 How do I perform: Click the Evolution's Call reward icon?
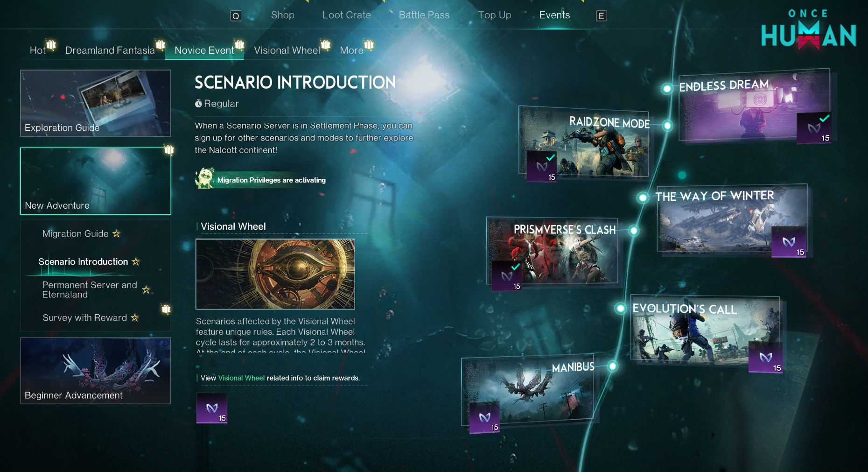click(765, 357)
